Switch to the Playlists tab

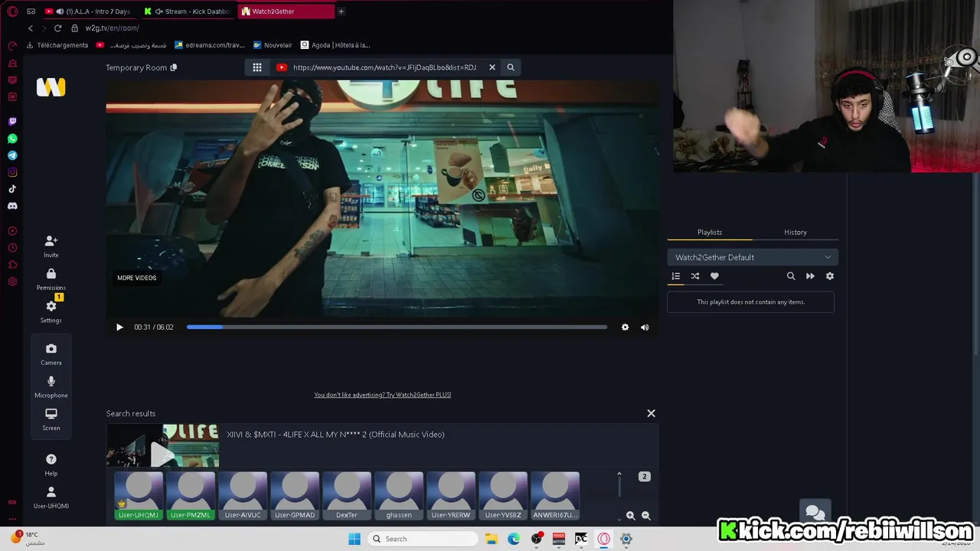pos(710,232)
